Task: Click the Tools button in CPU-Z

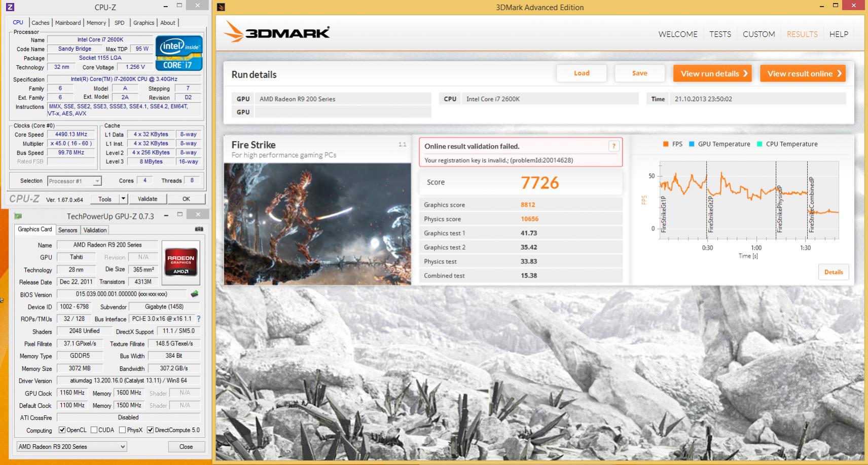Action: tap(104, 199)
